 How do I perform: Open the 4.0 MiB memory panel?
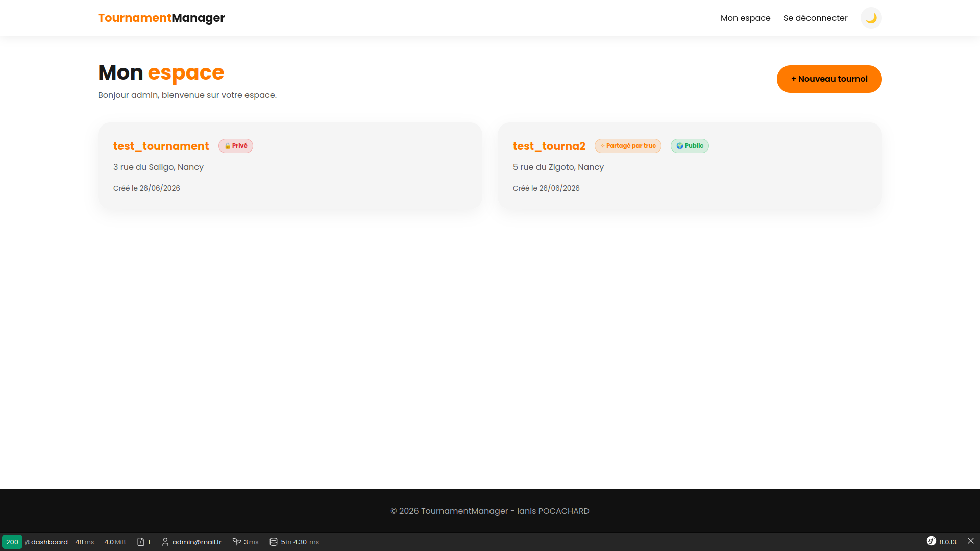click(x=115, y=542)
